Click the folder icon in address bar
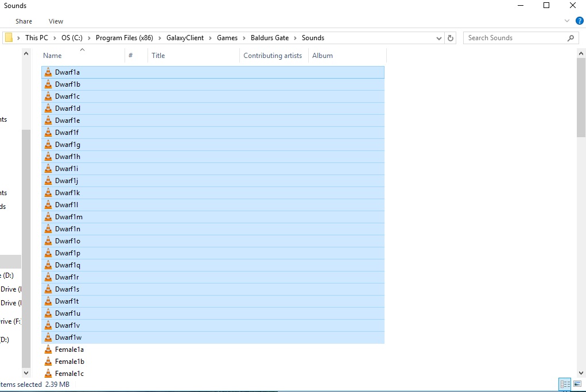 (9, 38)
